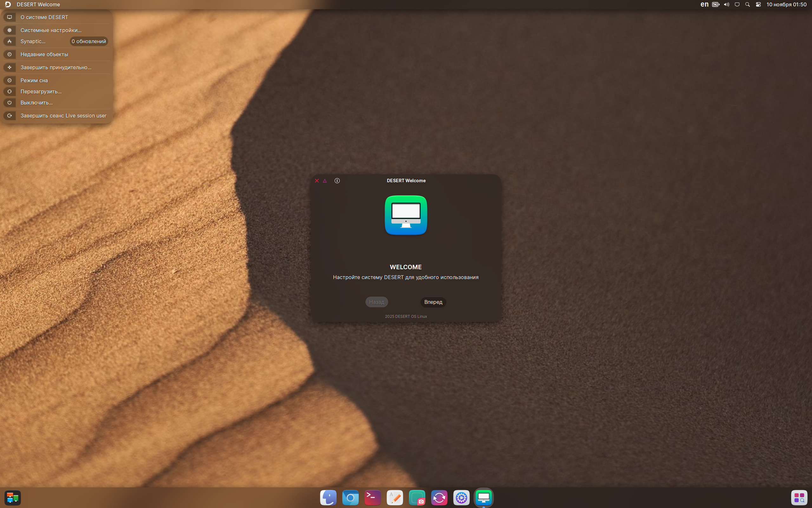Open the DESERT logo system menu
812x508 pixels.
click(x=8, y=4)
